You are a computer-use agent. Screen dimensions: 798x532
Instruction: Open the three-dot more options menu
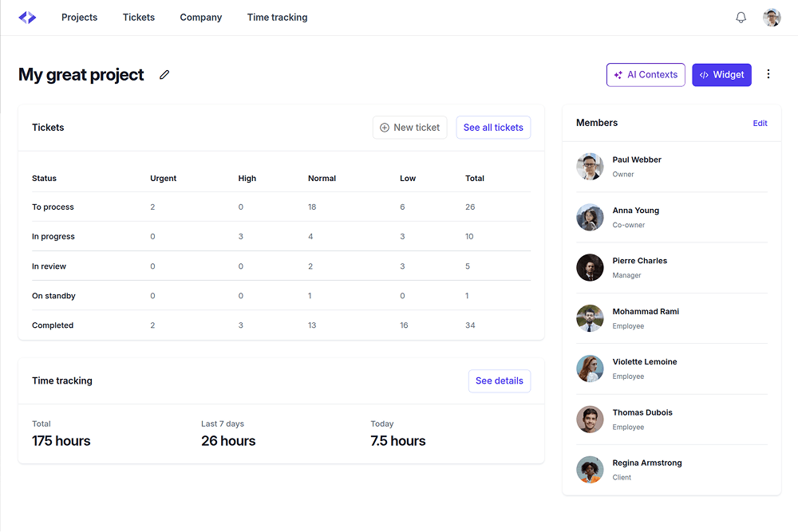tap(768, 74)
